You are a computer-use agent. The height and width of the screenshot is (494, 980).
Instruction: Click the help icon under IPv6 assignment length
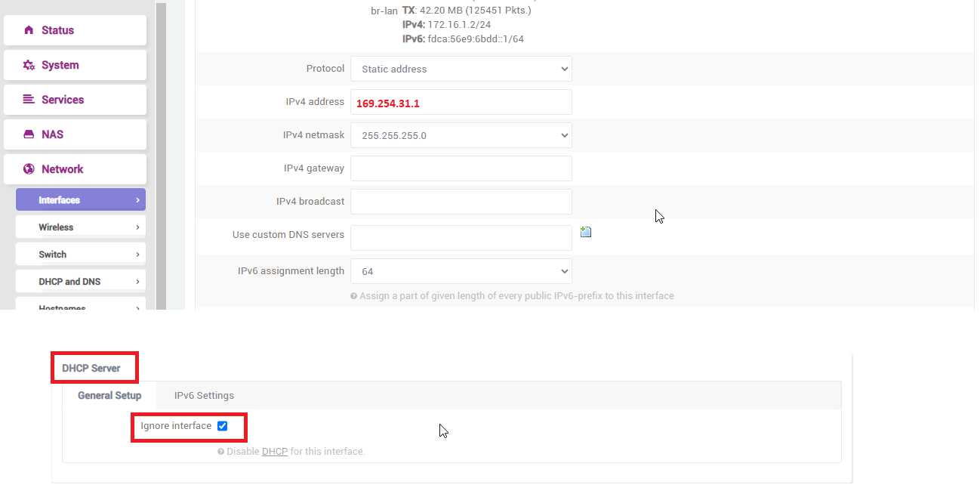point(354,296)
